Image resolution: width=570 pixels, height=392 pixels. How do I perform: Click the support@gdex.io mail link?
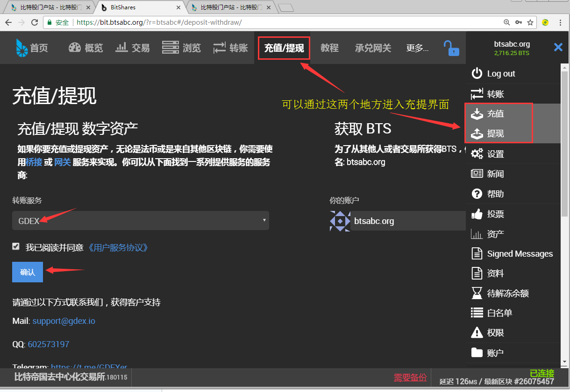coord(64,321)
